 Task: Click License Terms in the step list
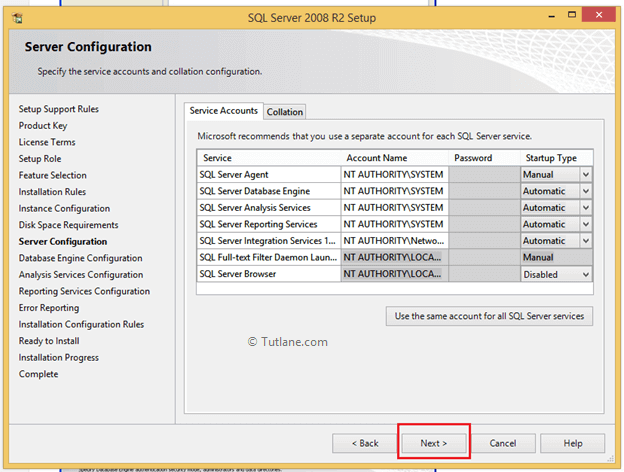[x=47, y=142]
